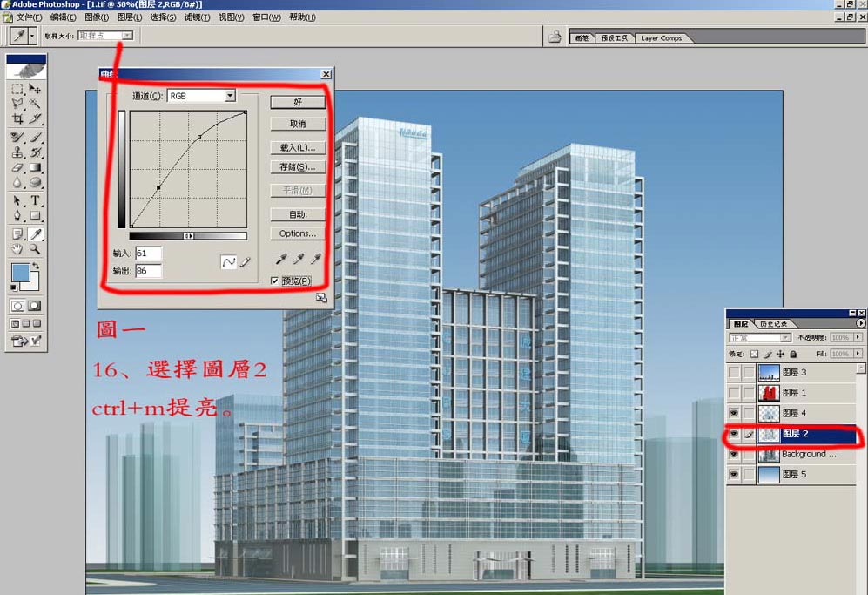Click the 输出 output value field
Screen dimensions: 868x595
pyautogui.click(x=148, y=271)
